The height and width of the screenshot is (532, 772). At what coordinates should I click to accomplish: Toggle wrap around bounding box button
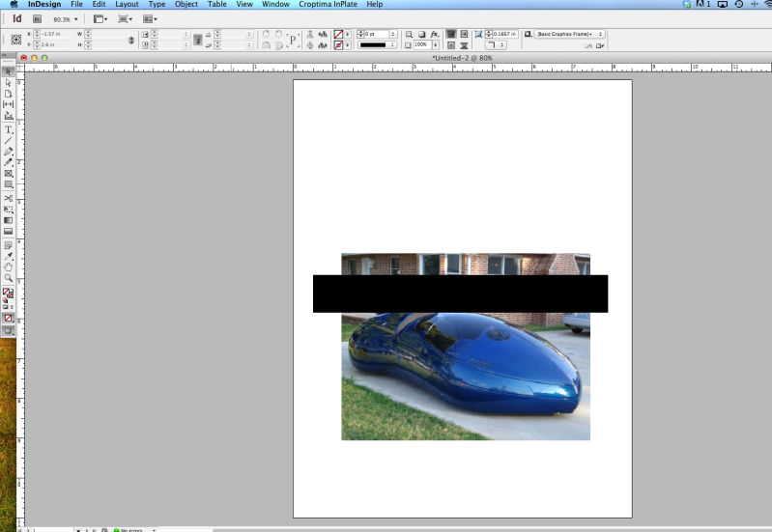[464, 34]
